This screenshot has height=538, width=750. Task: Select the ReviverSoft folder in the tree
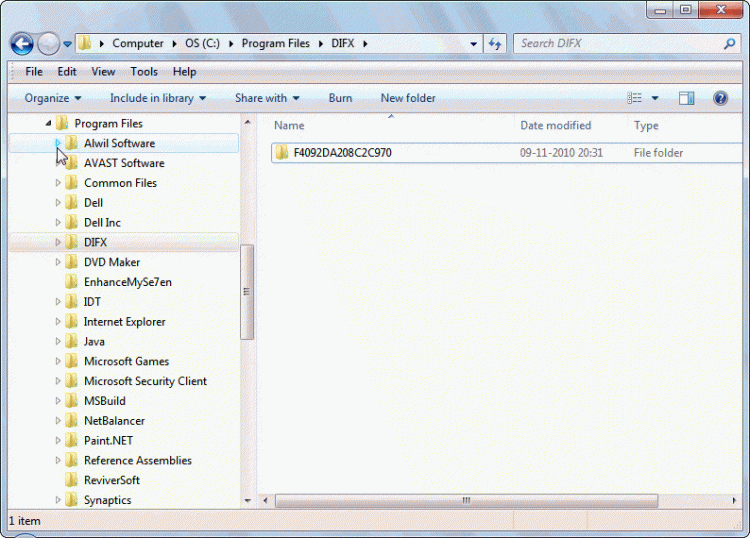112,480
